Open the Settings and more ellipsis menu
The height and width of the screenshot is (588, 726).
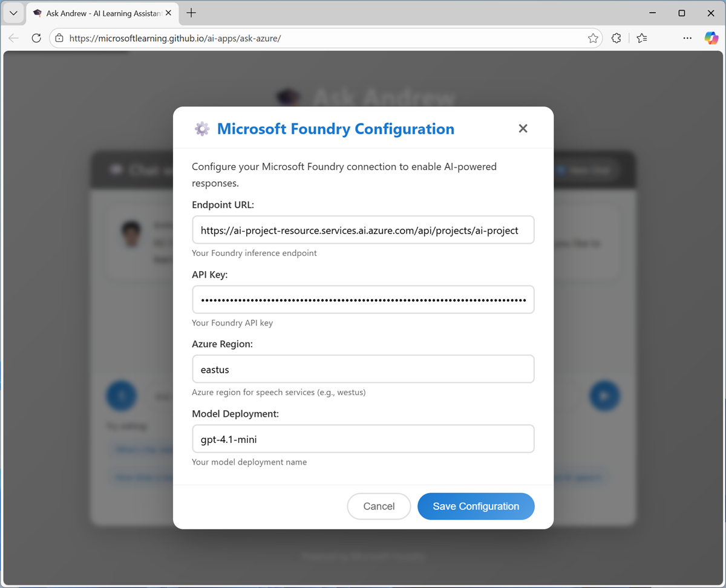point(687,38)
